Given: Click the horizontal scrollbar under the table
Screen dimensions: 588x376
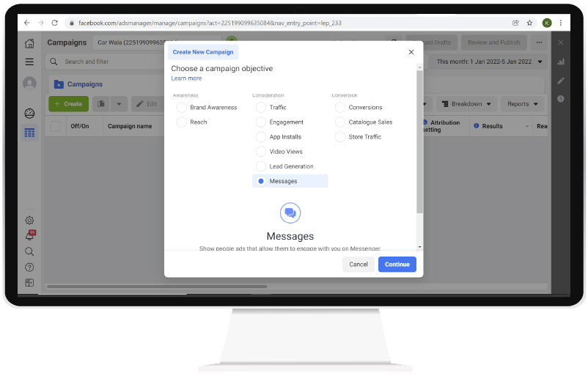Looking at the screenshot, I should coord(157,287).
